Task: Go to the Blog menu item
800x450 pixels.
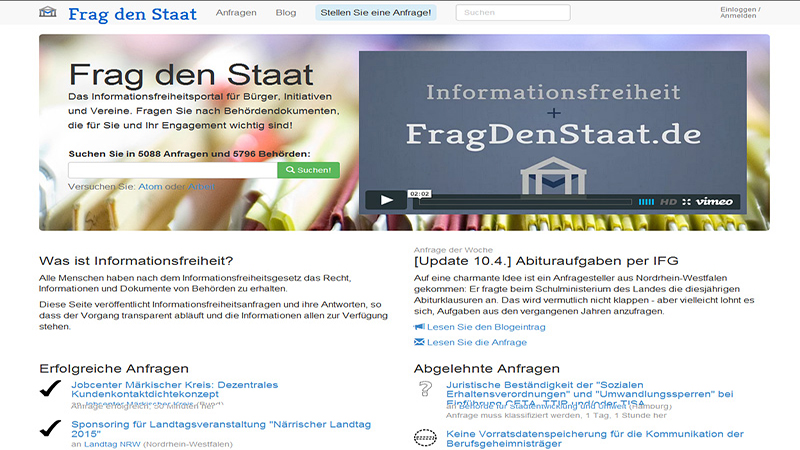Action: (x=286, y=12)
